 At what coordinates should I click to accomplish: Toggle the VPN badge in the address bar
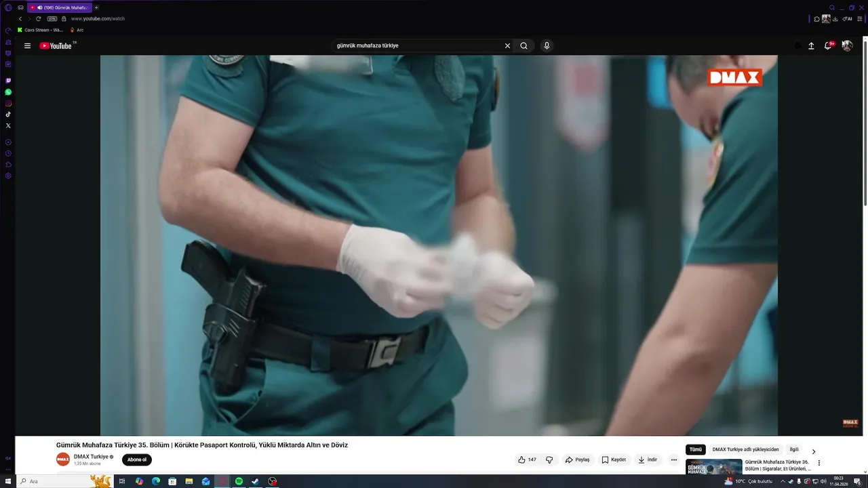(x=52, y=19)
